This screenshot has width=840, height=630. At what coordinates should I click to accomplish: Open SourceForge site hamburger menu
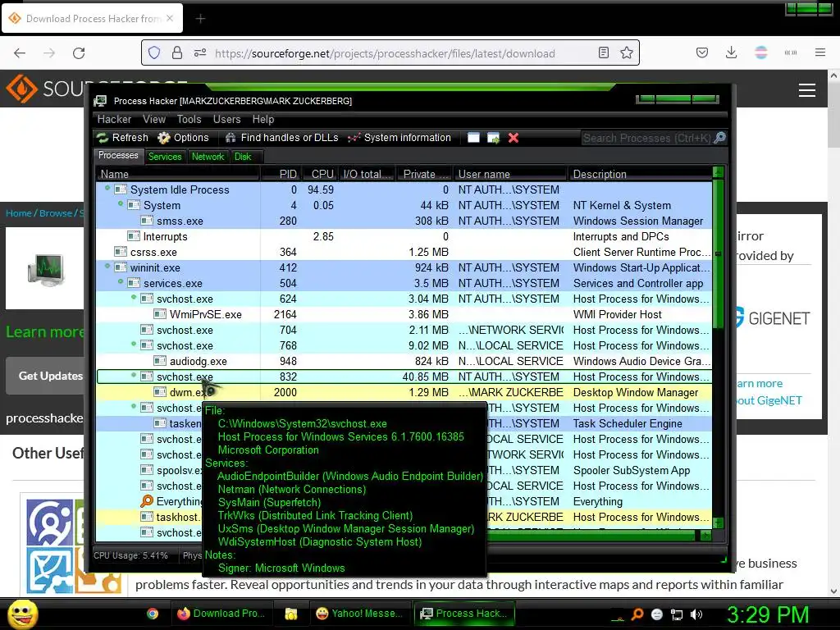pyautogui.click(x=807, y=90)
